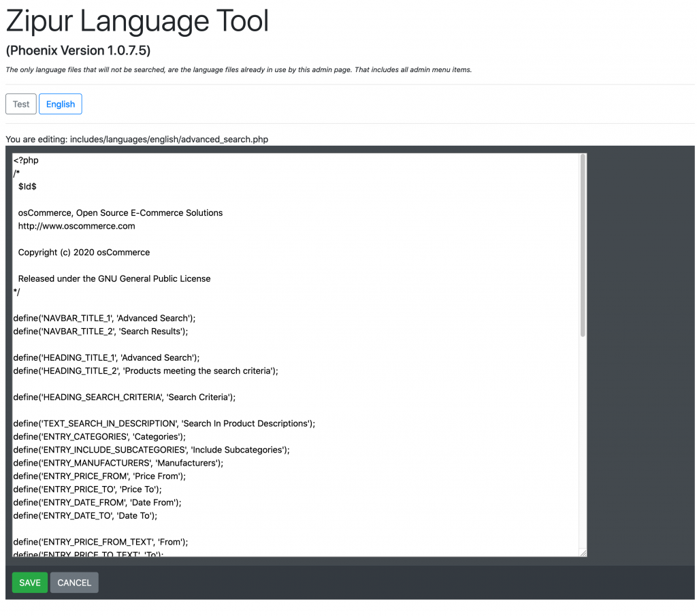
Task: Click the italic note about language files not searched
Action: click(239, 70)
